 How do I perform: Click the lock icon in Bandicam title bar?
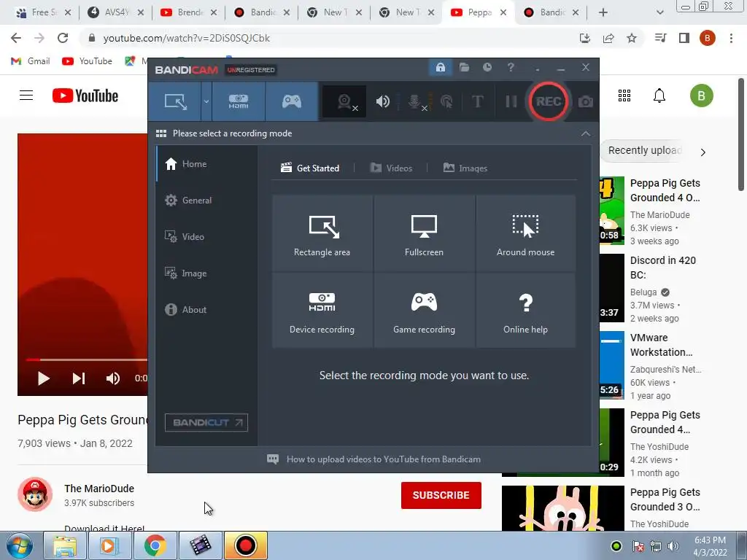[x=440, y=67]
